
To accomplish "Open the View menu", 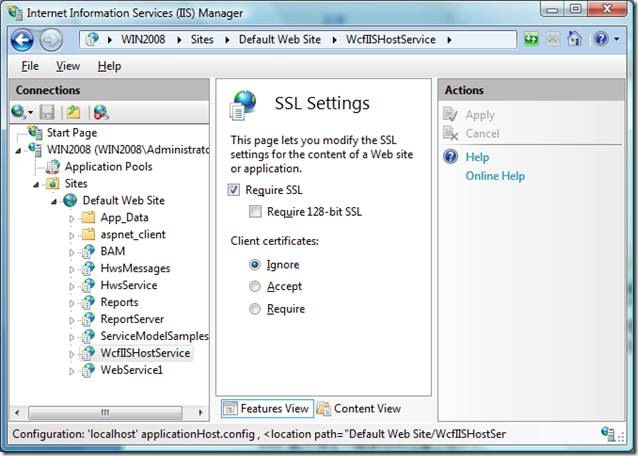I will pyautogui.click(x=68, y=66).
